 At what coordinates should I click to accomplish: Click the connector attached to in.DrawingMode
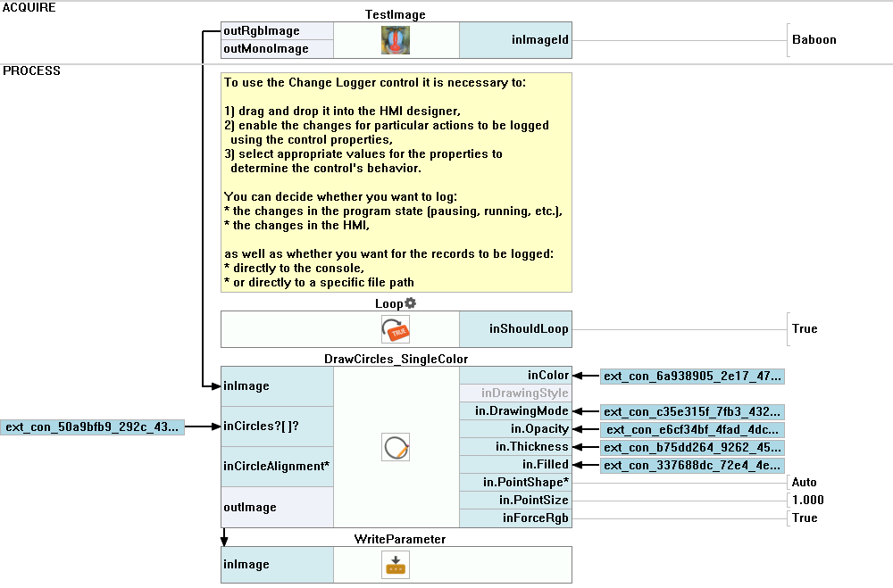coord(692,412)
